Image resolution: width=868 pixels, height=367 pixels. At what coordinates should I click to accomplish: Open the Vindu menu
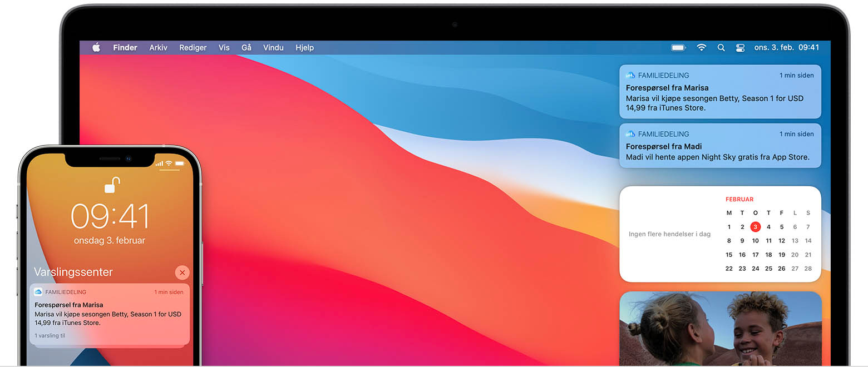(x=273, y=48)
